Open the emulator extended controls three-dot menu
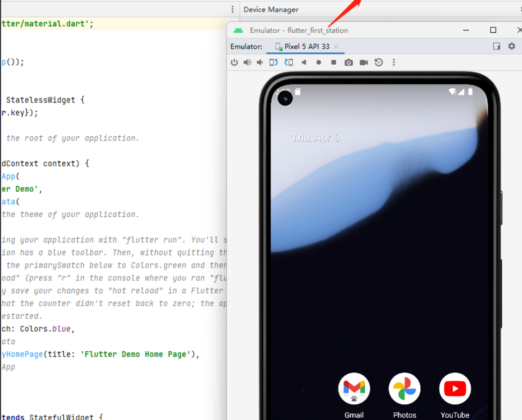Image resolution: width=522 pixels, height=420 pixels. pos(394,62)
